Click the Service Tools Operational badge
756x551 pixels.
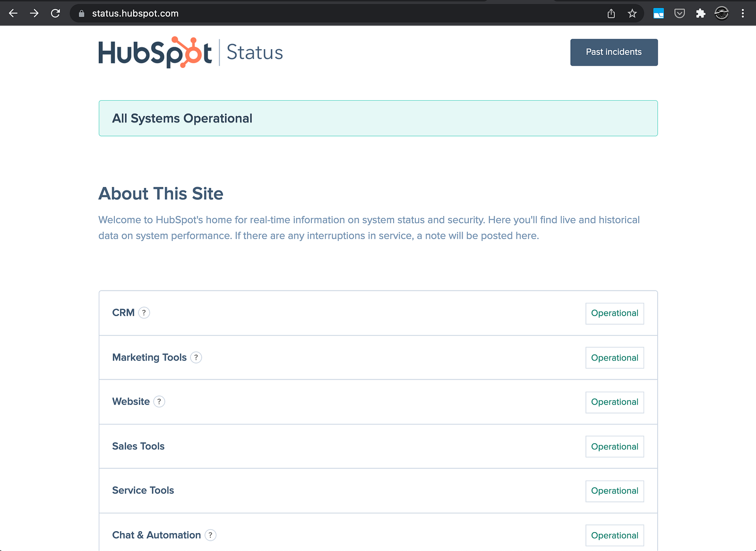[615, 491]
